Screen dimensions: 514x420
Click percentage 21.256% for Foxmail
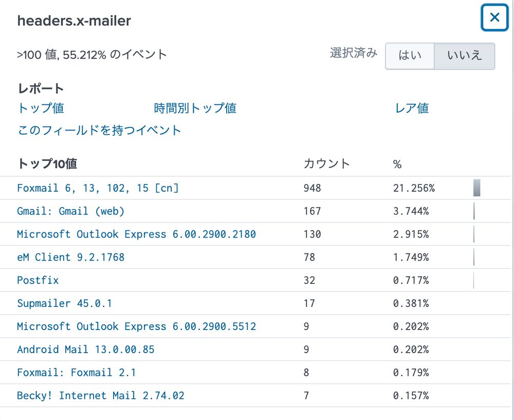[x=414, y=188]
